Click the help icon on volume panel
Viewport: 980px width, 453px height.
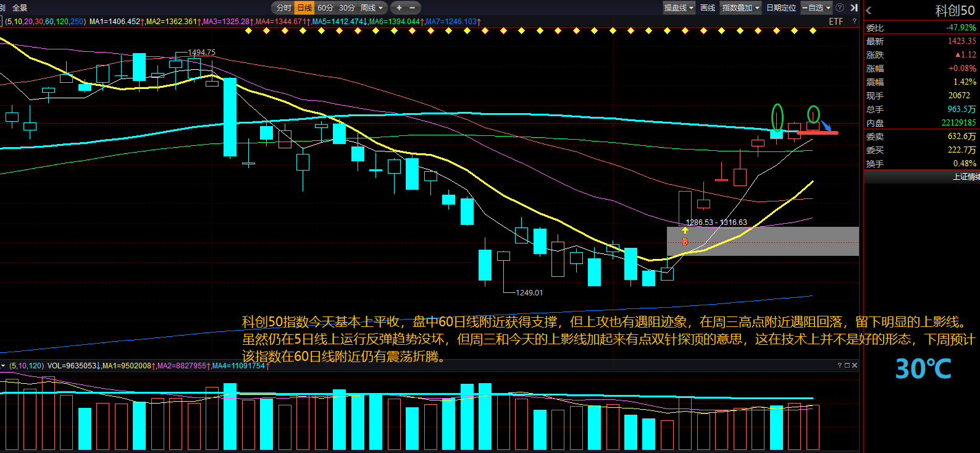tap(839, 365)
